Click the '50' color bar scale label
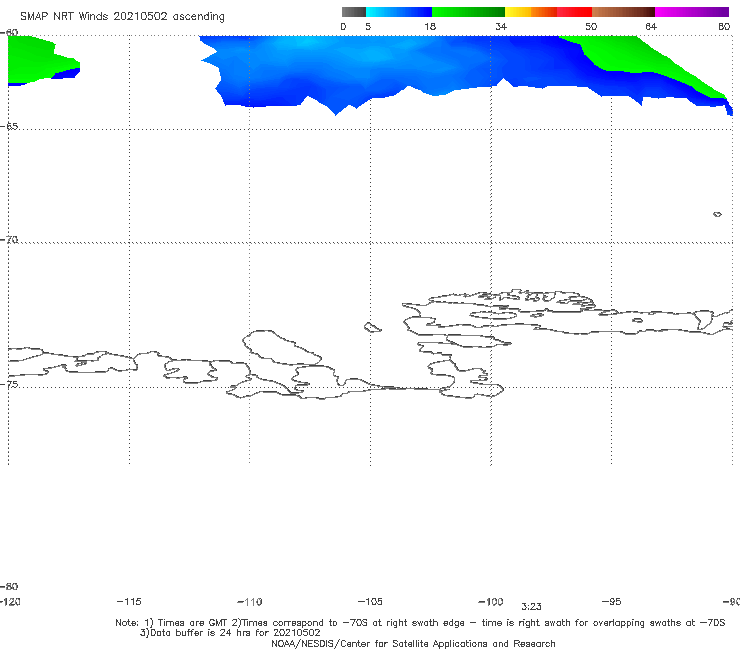This screenshot has width=740, height=650. [x=591, y=26]
